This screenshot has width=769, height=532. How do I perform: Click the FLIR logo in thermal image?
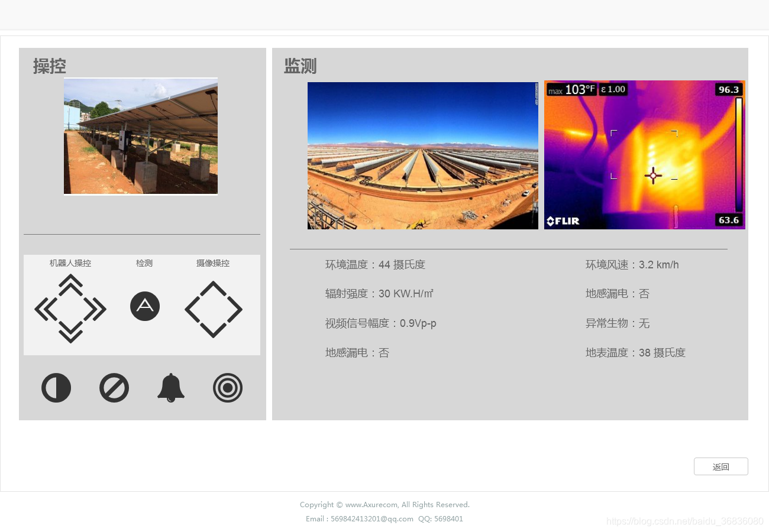pyautogui.click(x=563, y=221)
